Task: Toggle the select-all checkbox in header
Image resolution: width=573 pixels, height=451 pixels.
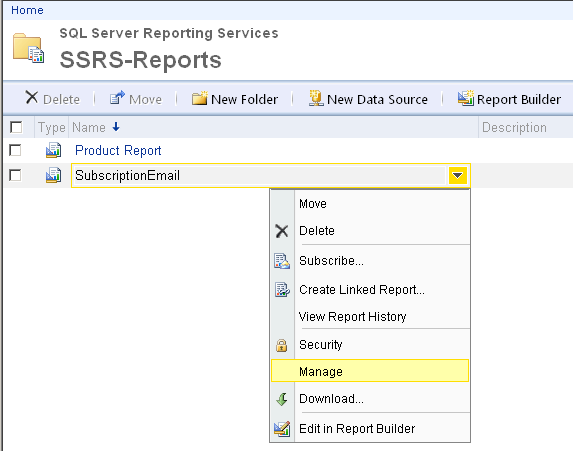Action: pos(16,128)
